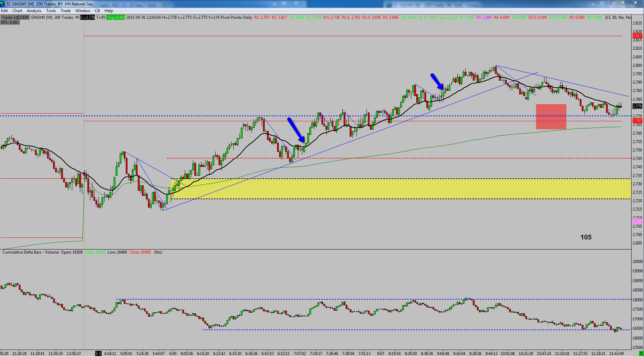Viewport: 644px width, 357px height.
Task: Click the 11:42:49 label on time axis
Action: pos(617,354)
